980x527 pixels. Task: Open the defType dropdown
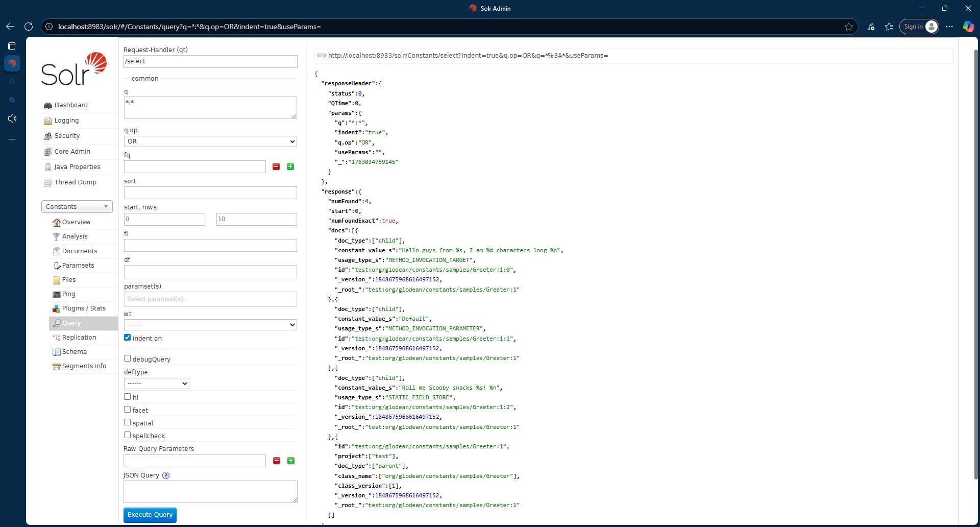coord(156,383)
